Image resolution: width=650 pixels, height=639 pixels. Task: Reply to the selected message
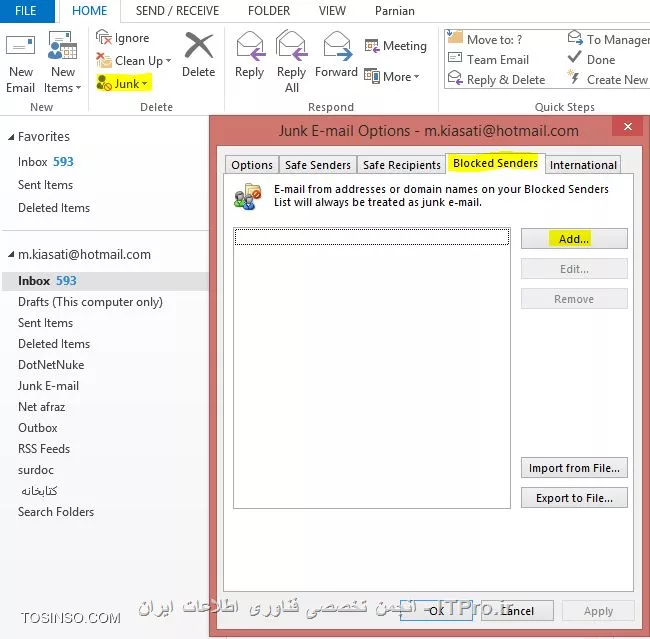tap(249, 55)
